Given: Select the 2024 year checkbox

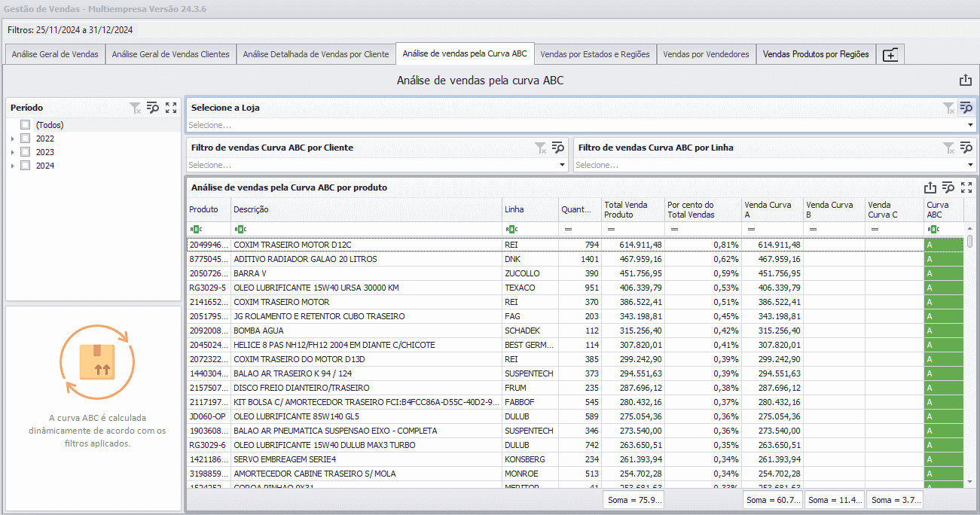Looking at the screenshot, I should point(25,166).
